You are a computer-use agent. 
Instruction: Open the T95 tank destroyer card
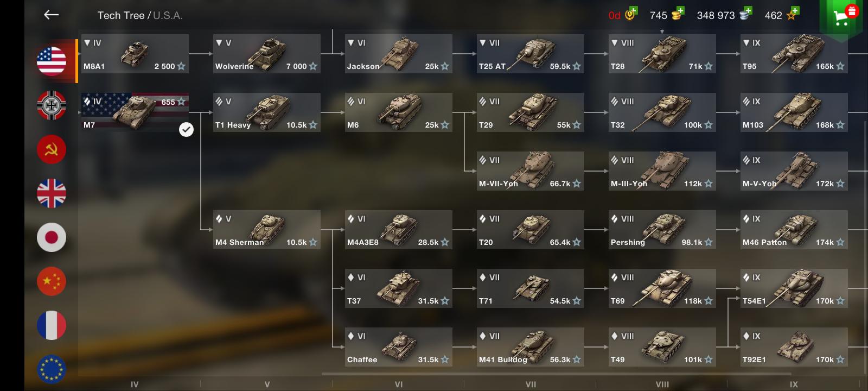tap(794, 54)
